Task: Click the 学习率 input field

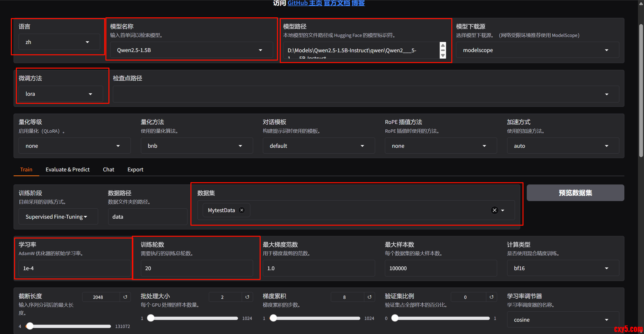Action: click(74, 268)
